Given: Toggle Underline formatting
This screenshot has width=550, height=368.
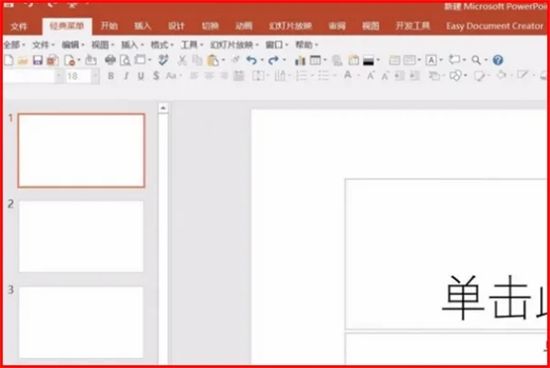Looking at the screenshot, I should pos(141,76).
